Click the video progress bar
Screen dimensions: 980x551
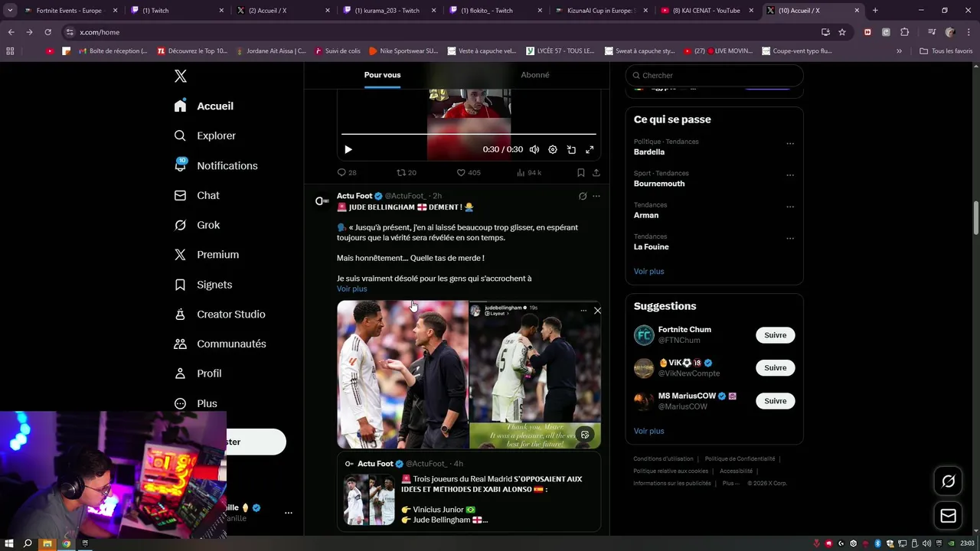(x=469, y=134)
